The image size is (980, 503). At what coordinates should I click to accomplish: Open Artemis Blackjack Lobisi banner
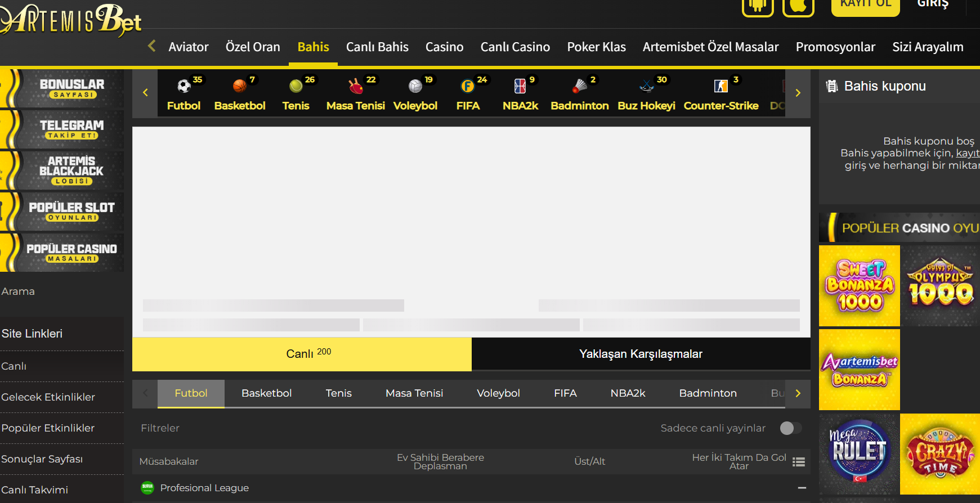(x=62, y=170)
